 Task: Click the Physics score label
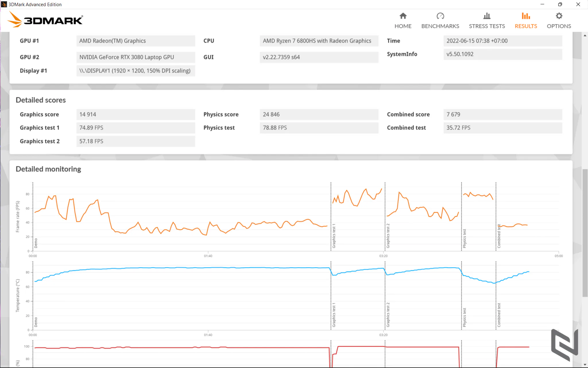(221, 114)
